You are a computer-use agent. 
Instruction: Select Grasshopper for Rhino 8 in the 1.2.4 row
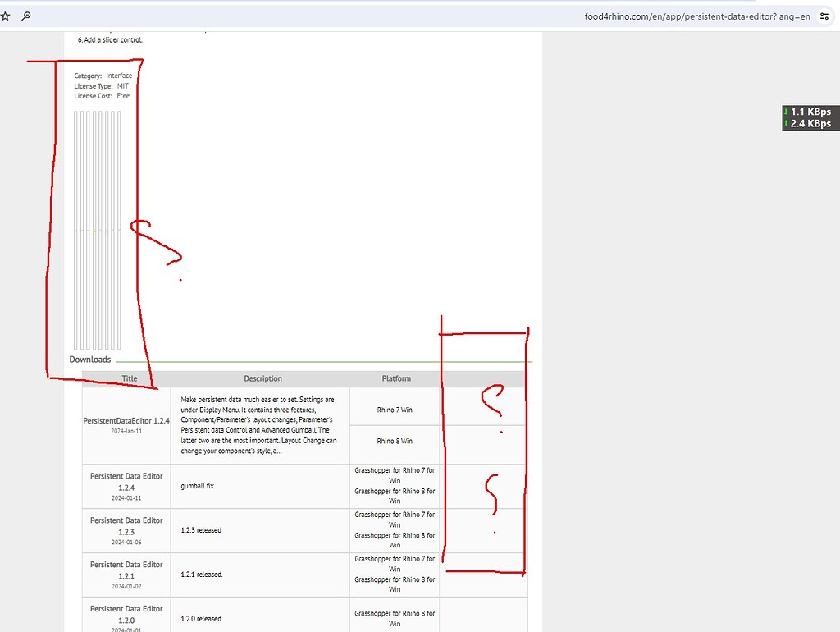[x=396, y=497]
